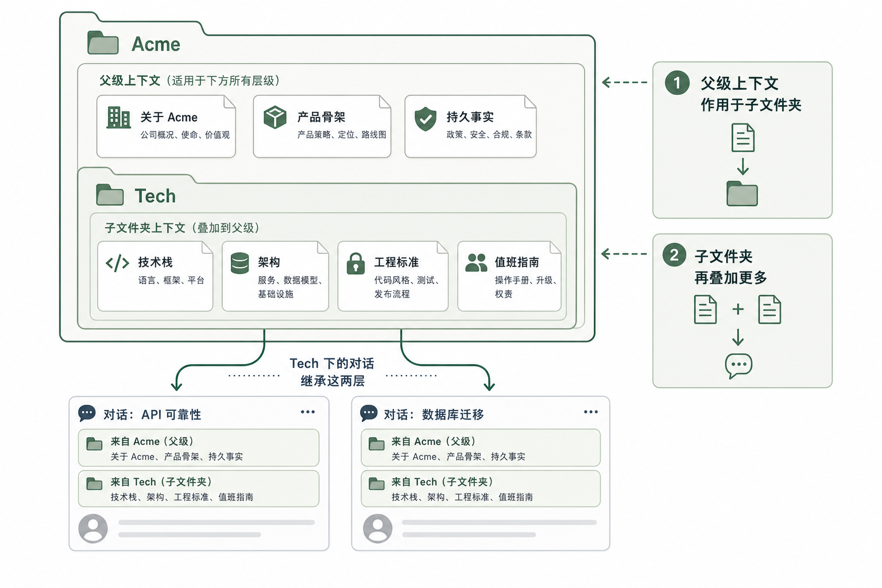This screenshot has width=882, height=588.
Task: Click the 对话：API 可靠性 title
Action: (152, 415)
